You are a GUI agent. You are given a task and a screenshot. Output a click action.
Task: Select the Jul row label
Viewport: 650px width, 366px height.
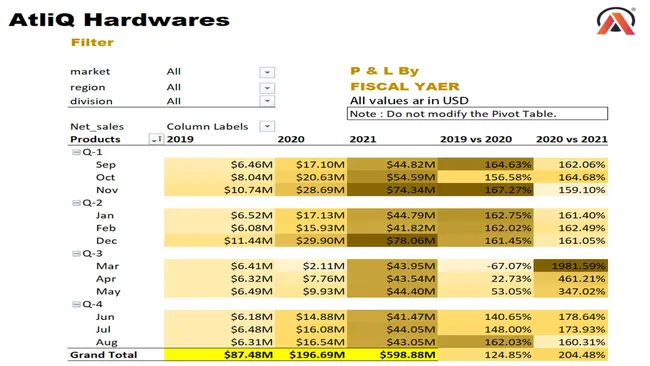click(x=103, y=330)
